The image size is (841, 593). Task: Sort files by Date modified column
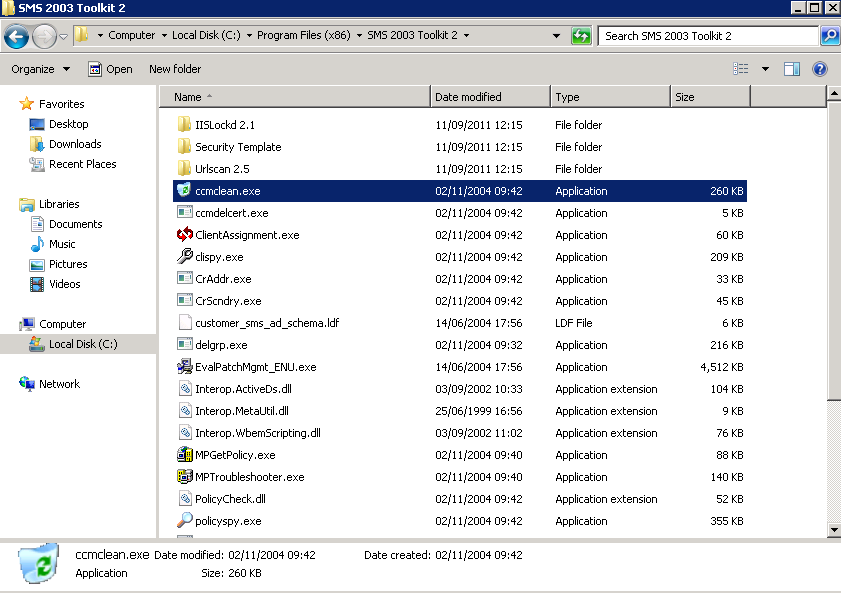490,97
